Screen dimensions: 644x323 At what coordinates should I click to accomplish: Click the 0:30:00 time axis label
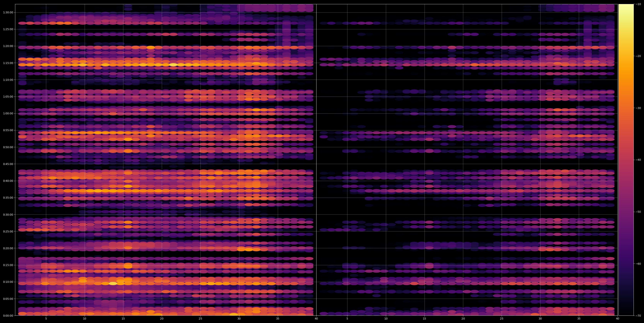(8, 214)
